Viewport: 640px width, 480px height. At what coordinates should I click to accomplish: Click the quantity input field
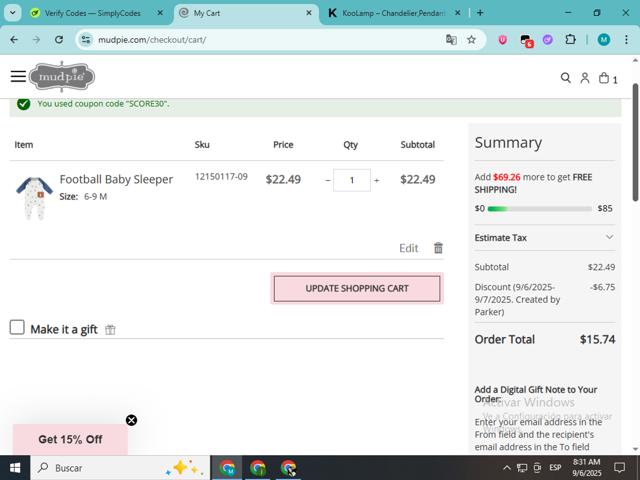click(352, 180)
